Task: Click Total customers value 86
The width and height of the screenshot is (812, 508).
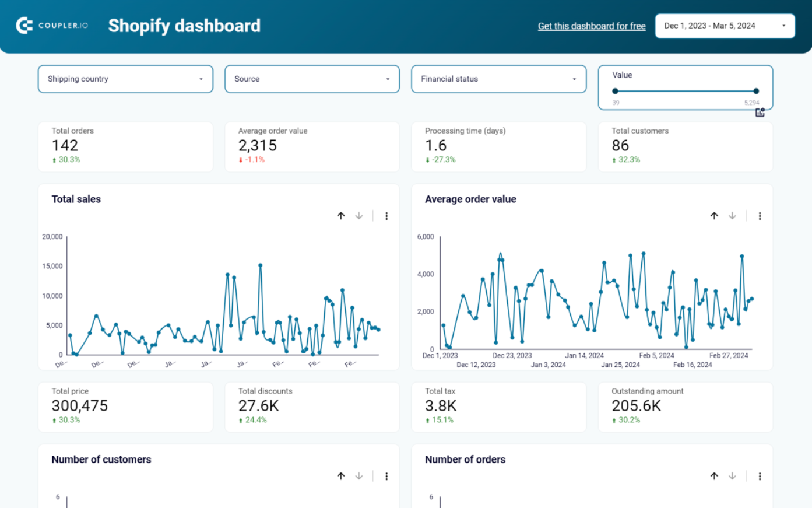Action: (x=620, y=145)
